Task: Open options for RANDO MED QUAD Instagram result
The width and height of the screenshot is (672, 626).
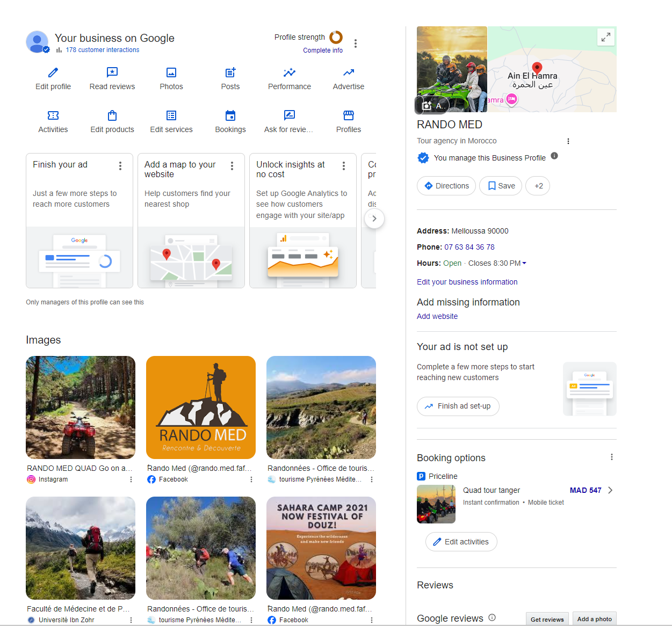Action: [x=131, y=479]
